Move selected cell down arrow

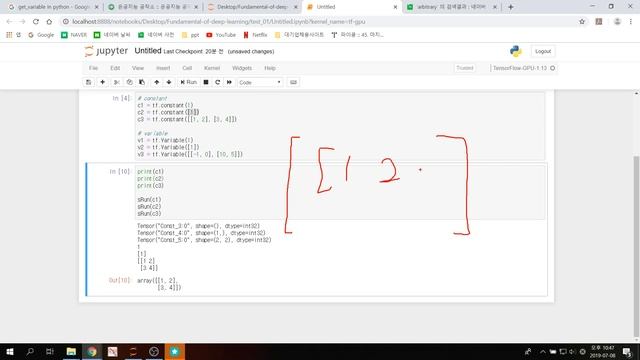click(x=169, y=82)
